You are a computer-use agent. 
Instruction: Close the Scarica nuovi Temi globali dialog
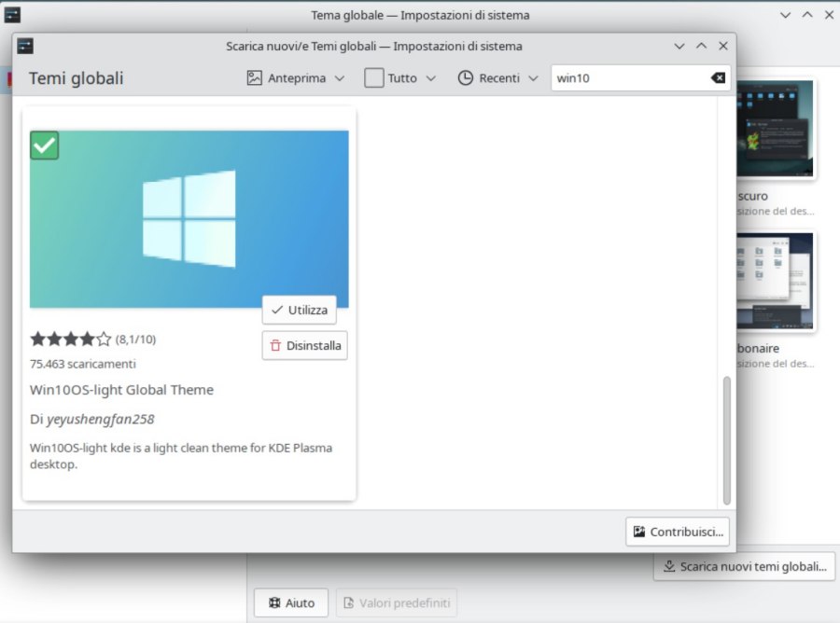point(723,46)
